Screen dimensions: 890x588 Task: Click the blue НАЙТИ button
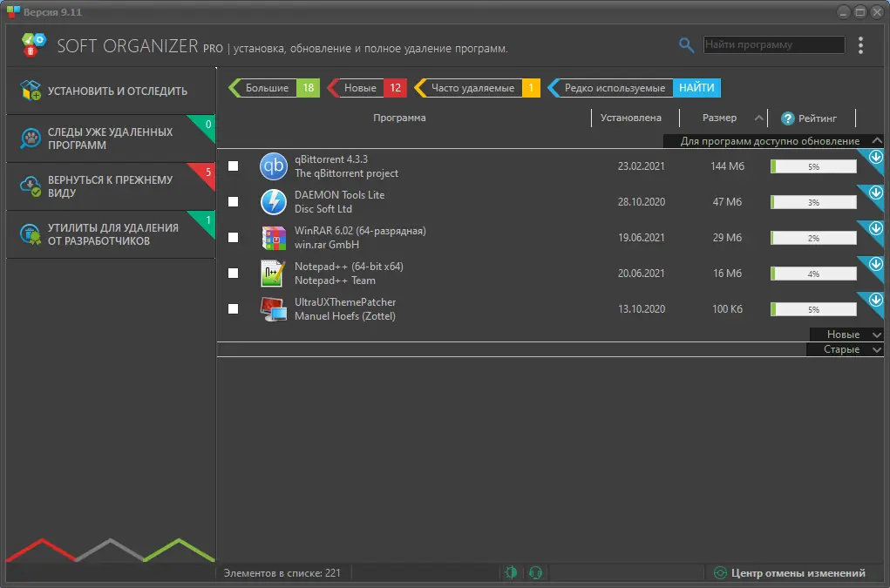696,88
